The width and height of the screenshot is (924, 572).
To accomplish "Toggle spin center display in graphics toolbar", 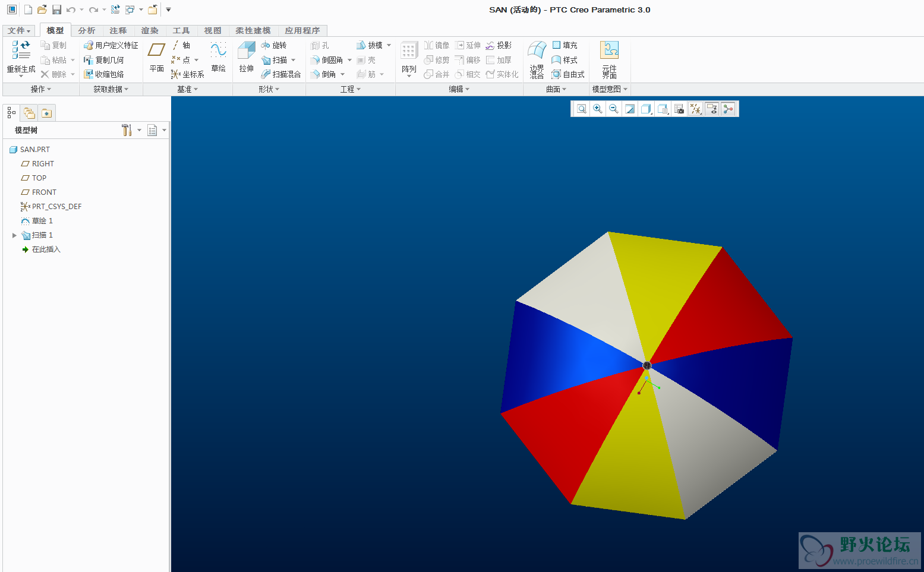I will coord(728,109).
